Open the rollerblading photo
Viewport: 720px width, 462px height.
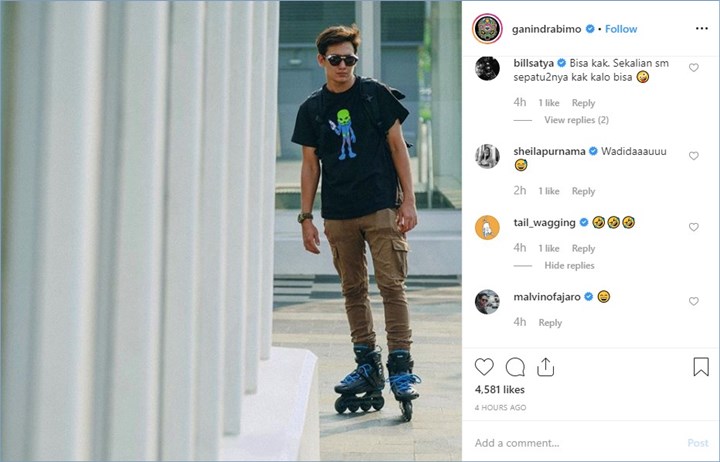pyautogui.click(x=231, y=231)
